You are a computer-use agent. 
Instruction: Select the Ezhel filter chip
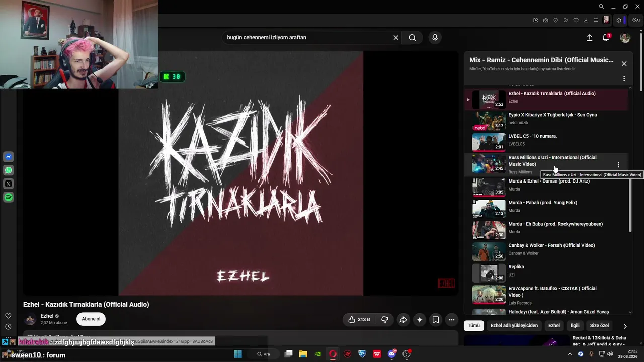point(554,326)
